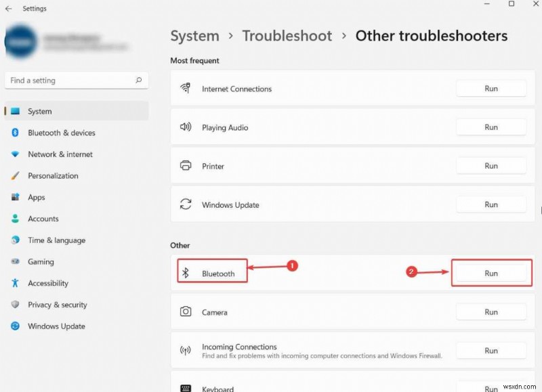
Task: Go back to Troubleshoot breadcrumb
Action: coord(287,36)
